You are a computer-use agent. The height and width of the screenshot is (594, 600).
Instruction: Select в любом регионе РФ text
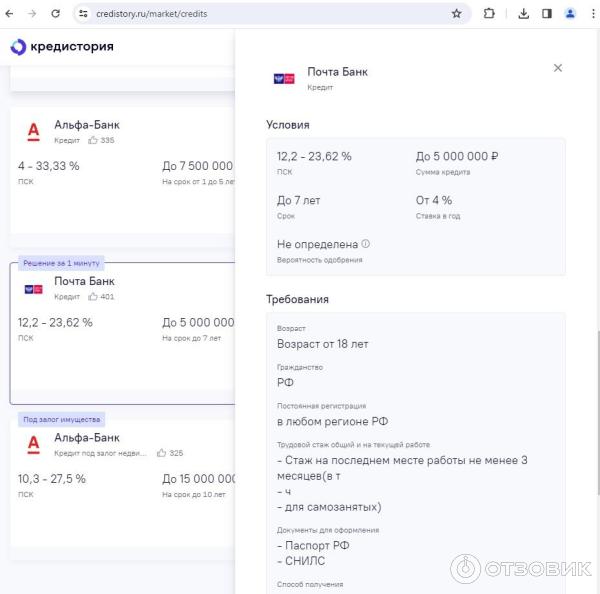(333, 421)
